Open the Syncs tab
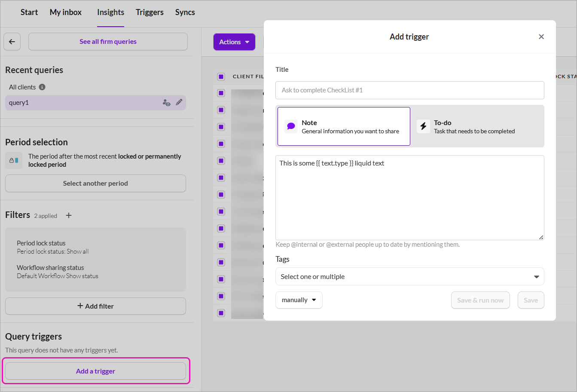This screenshot has width=577, height=392. pyautogui.click(x=185, y=12)
